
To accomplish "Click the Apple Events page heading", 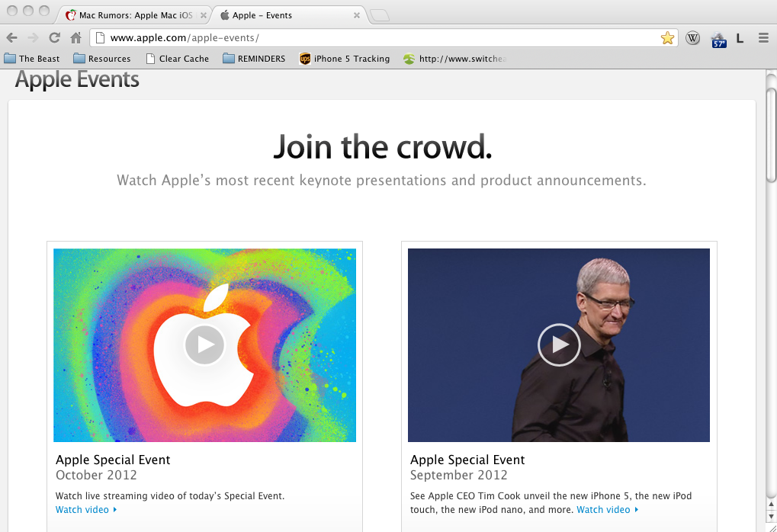I will (x=77, y=80).
